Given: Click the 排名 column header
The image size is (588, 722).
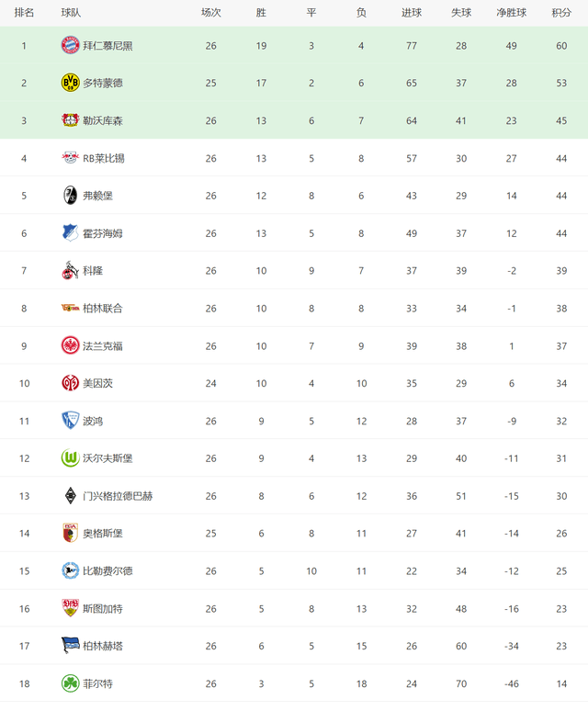Looking at the screenshot, I should click(24, 13).
